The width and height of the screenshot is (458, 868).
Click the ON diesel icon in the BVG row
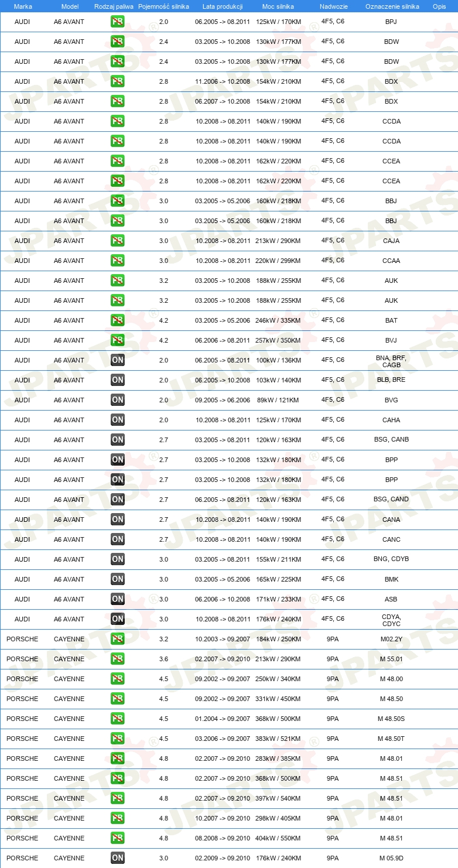118,400
